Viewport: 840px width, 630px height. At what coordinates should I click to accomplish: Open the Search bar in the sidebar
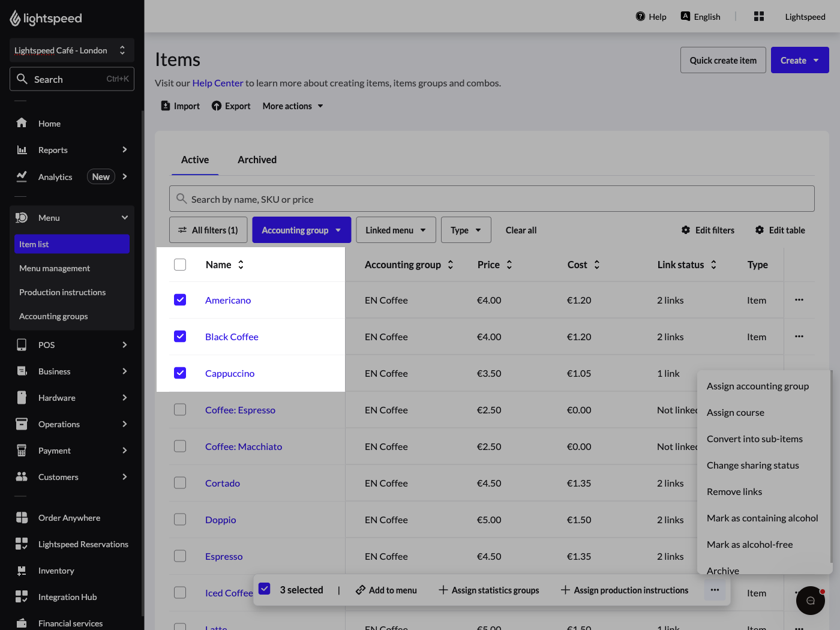[x=71, y=79]
